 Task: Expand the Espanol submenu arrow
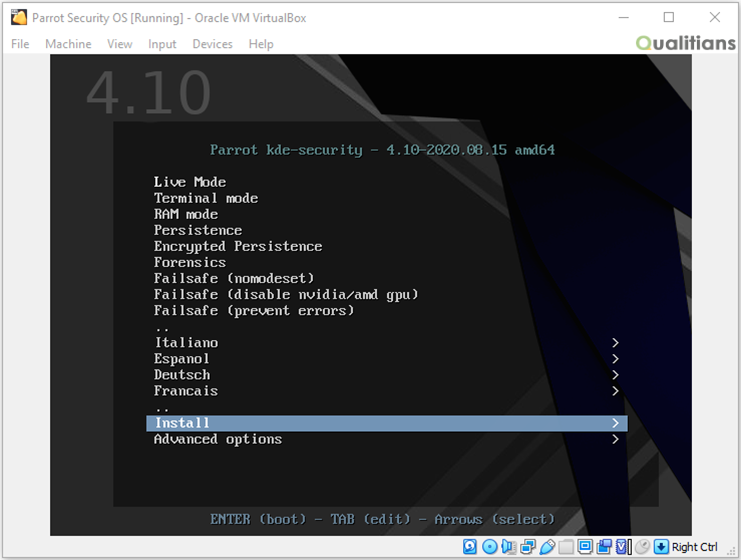point(615,359)
